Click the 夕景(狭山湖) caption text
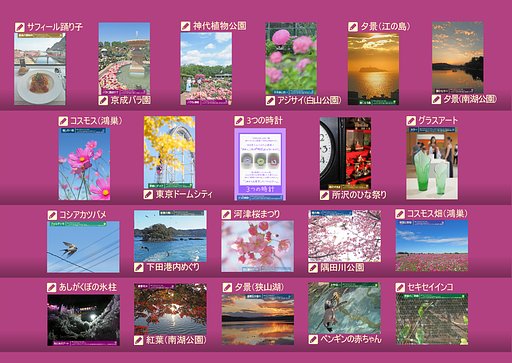 point(259,287)
